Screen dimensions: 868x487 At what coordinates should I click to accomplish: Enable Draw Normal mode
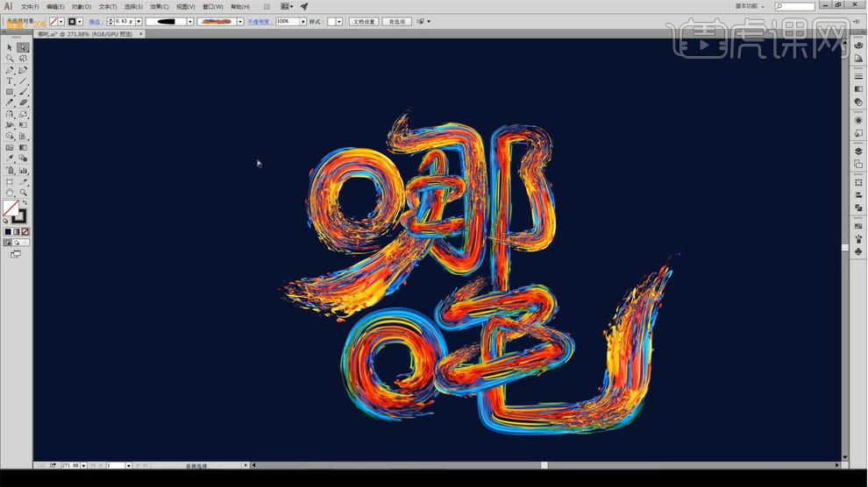[8, 243]
